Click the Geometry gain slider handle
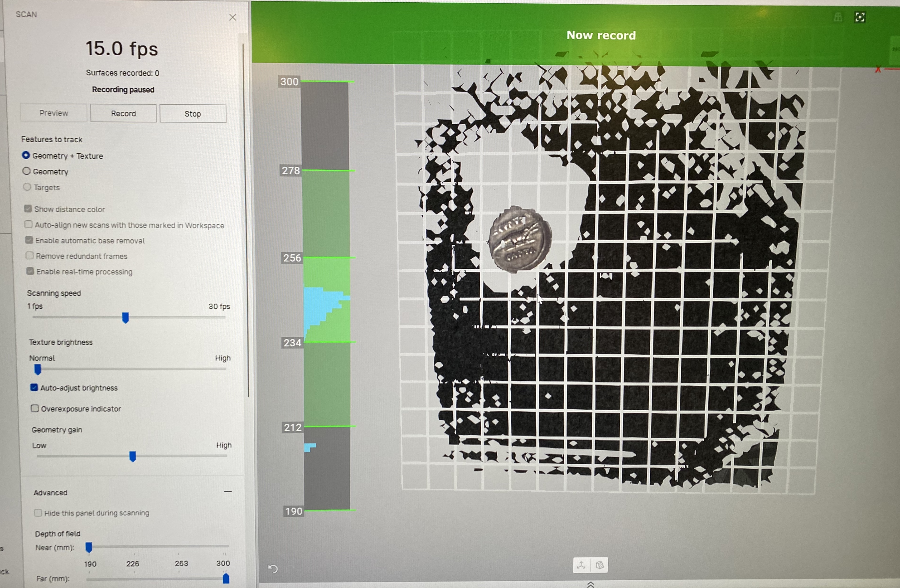Screen dimensions: 900x588 [x=133, y=457]
